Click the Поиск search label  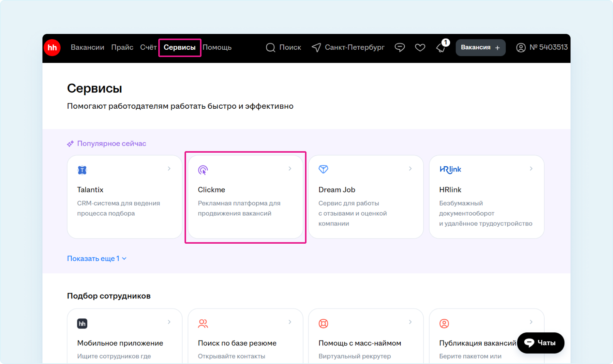290,47
